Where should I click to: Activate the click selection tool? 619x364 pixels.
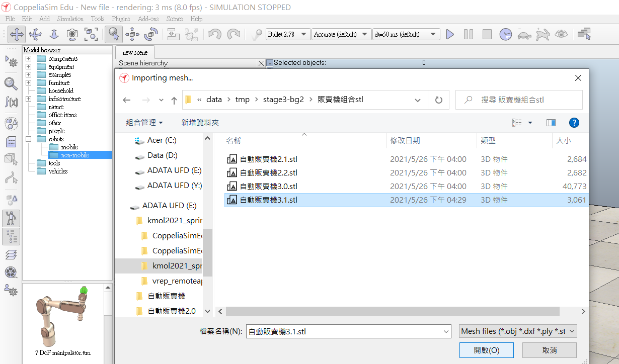114,34
